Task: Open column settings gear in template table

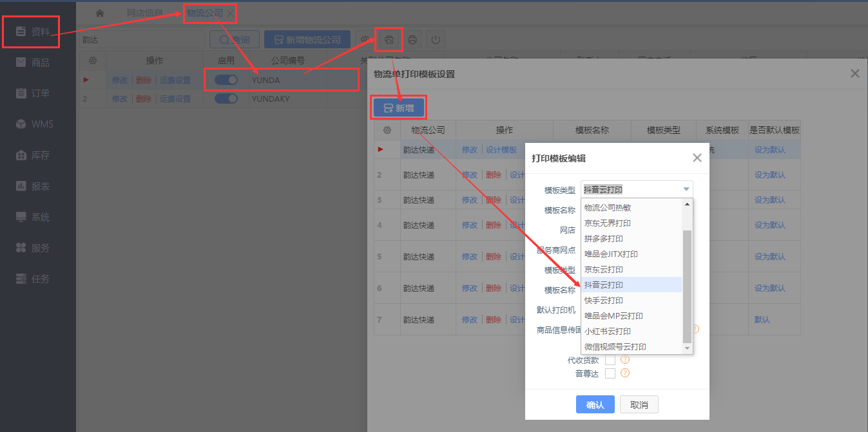Action: coord(387,130)
